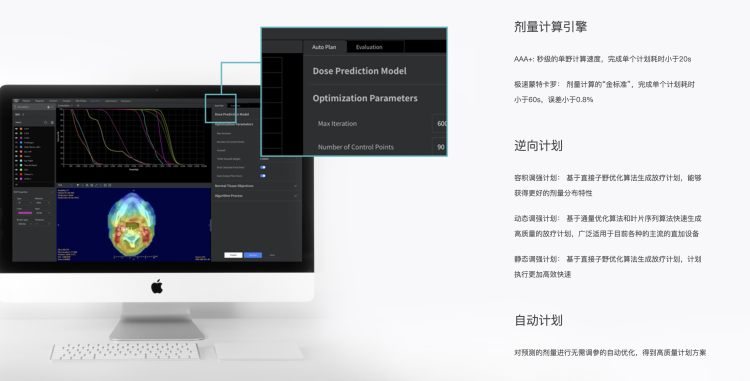The width and height of the screenshot is (750, 381).
Task: Click the lock icon in plan header
Action: pyautogui.click(x=48, y=107)
